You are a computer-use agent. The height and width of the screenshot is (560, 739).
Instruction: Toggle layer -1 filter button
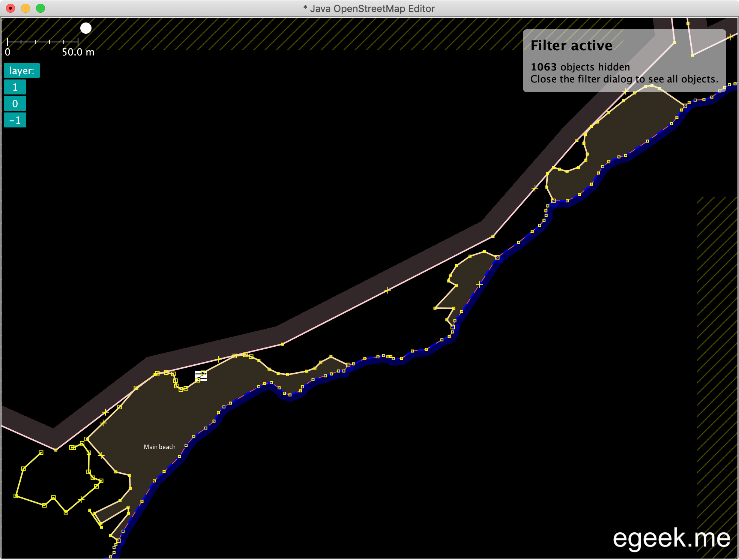[x=15, y=120]
